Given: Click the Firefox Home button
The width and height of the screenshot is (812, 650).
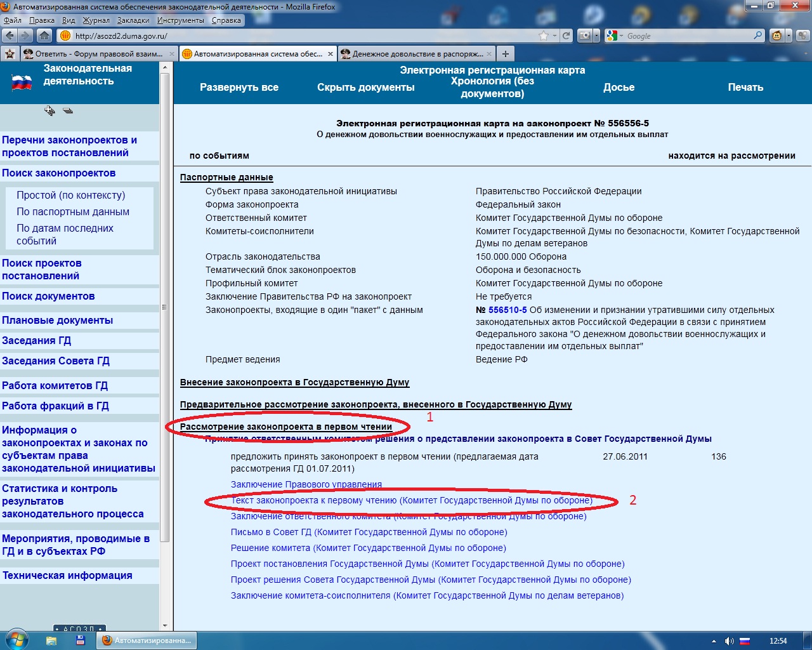Looking at the screenshot, I should (44, 36).
